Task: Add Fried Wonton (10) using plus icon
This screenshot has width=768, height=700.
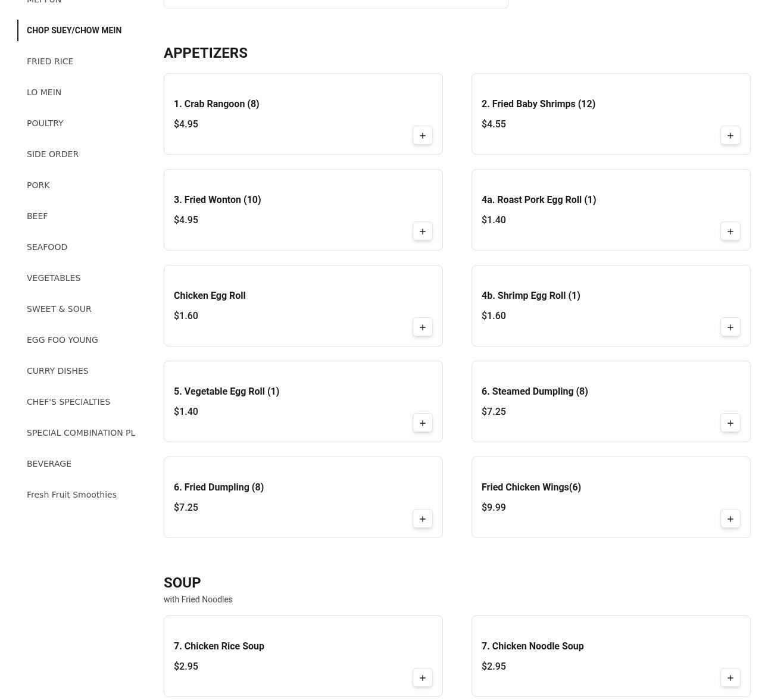Action: 423,232
